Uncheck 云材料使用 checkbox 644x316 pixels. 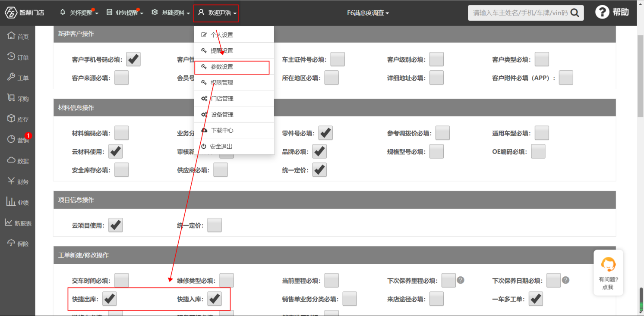(x=115, y=151)
